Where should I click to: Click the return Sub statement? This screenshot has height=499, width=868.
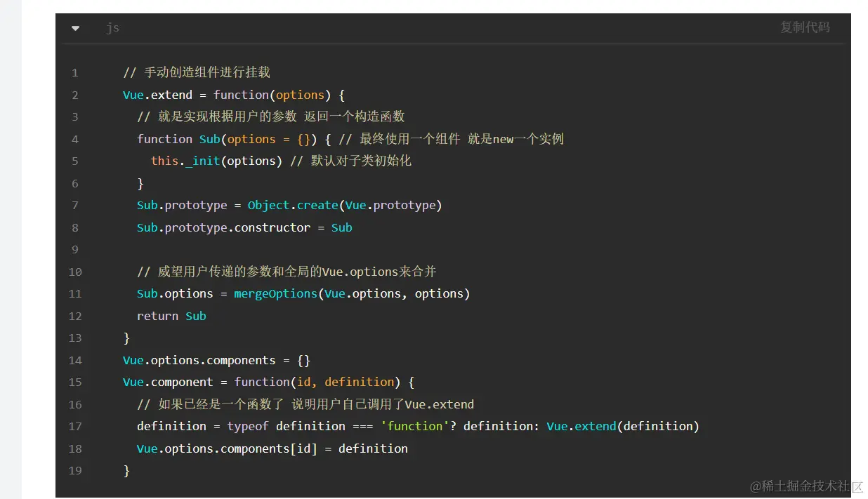coord(171,316)
